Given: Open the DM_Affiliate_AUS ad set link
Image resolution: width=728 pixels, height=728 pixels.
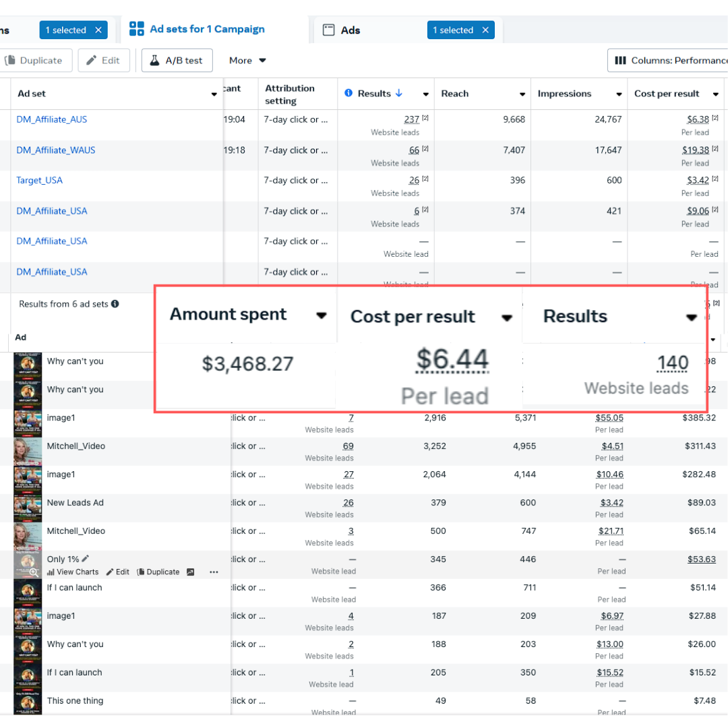Looking at the screenshot, I should click(52, 119).
